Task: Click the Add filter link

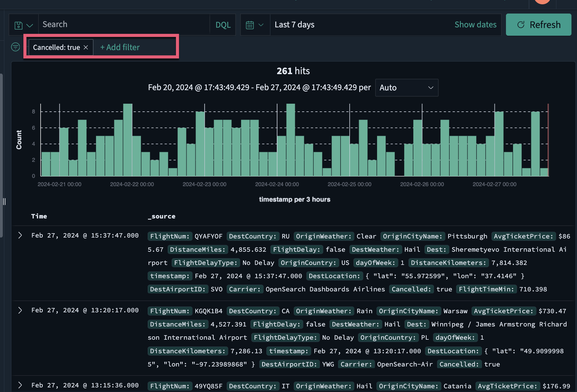Action: click(x=119, y=47)
